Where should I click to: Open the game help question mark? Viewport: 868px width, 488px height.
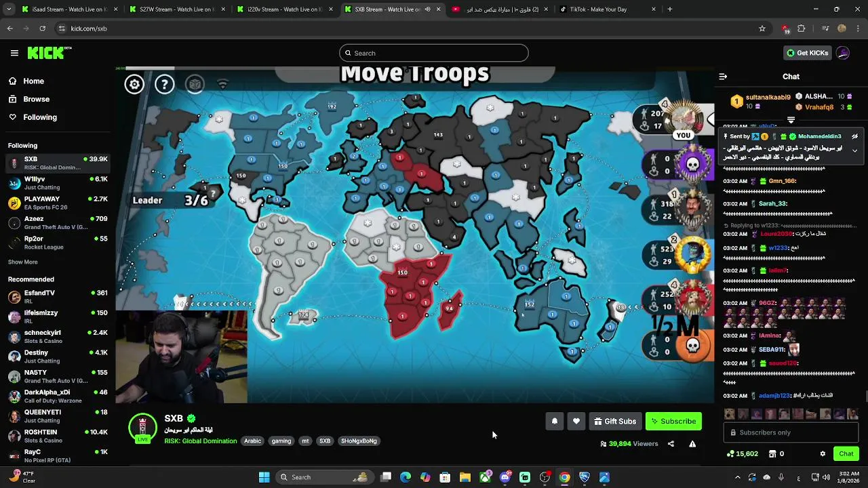(164, 84)
